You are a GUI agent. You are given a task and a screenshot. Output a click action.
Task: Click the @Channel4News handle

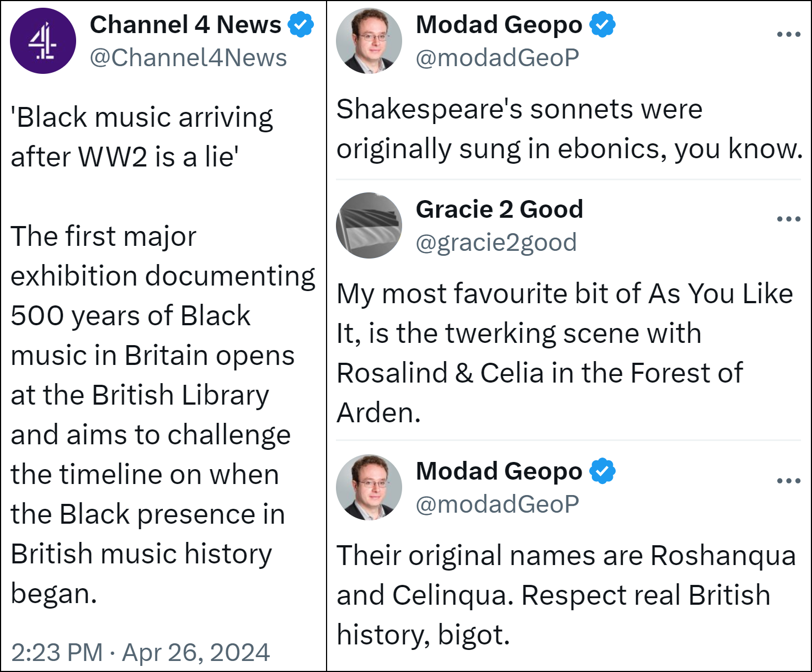pyautogui.click(x=188, y=58)
